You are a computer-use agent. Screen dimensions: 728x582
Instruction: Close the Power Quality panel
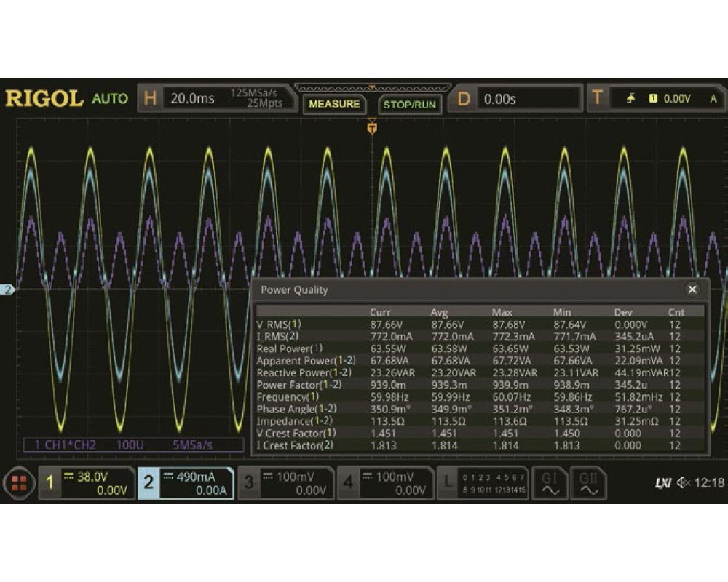(x=692, y=290)
